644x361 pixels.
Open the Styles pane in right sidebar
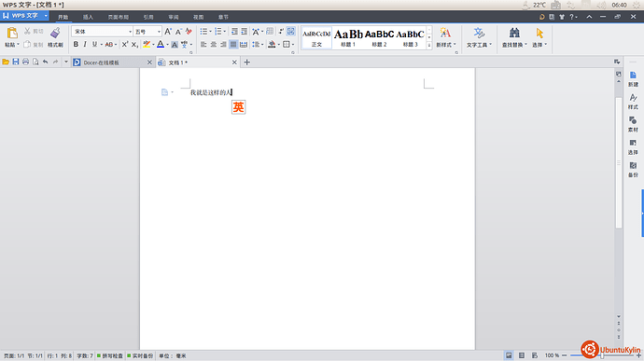pos(633,98)
